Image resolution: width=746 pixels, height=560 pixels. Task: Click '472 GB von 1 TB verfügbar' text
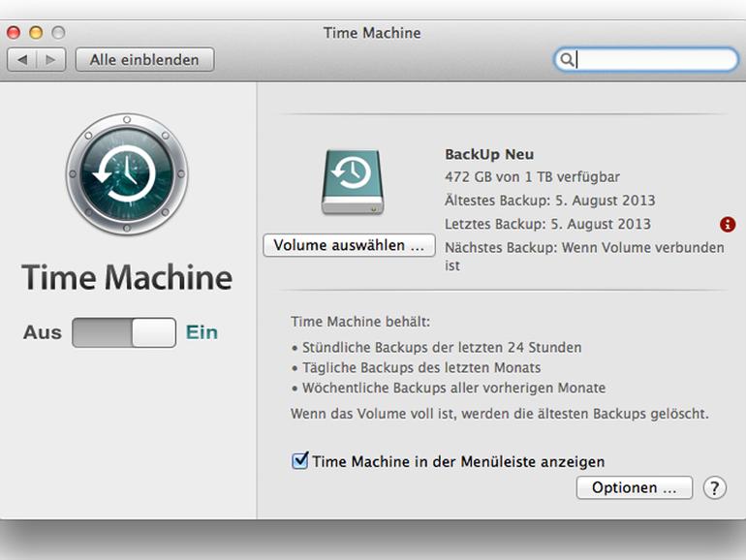pos(532,177)
